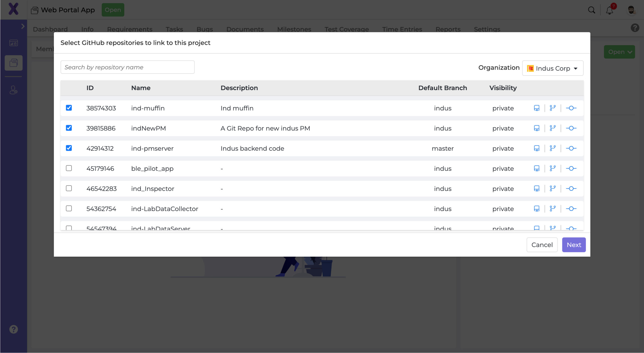Open the search magnifier in top bar

point(591,10)
